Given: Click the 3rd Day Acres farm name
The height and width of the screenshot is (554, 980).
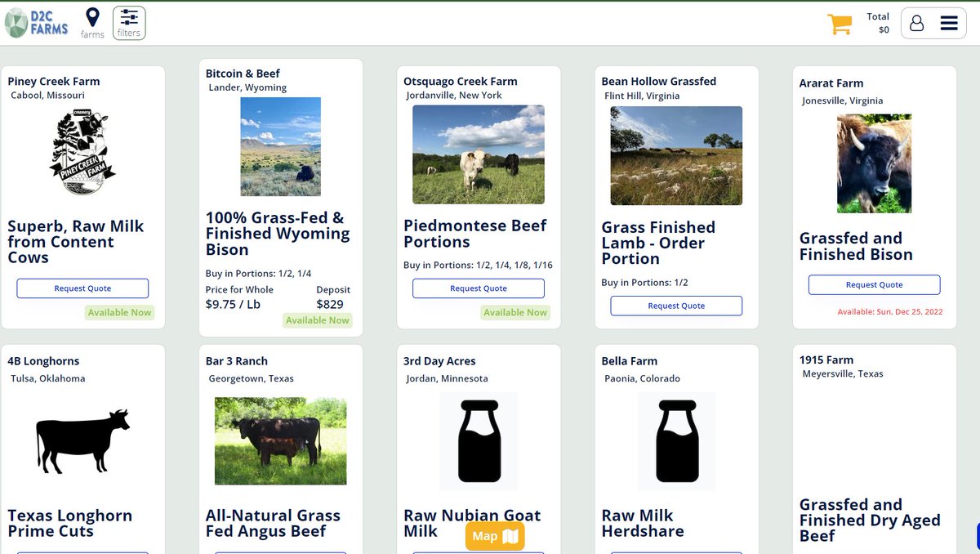Looking at the screenshot, I should [x=439, y=360].
